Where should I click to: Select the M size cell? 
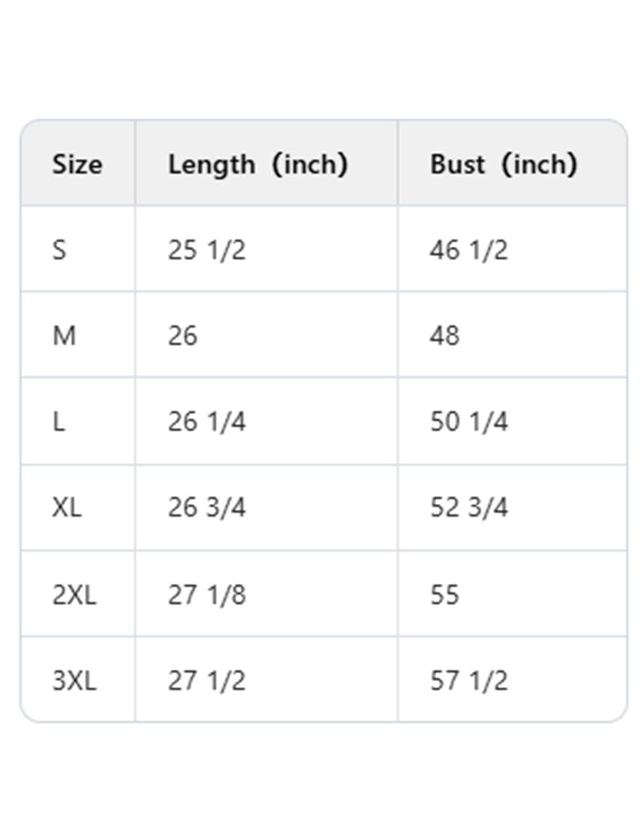click(x=64, y=336)
